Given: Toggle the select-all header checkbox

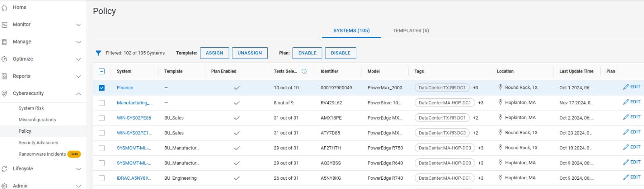Looking at the screenshot, I should (x=102, y=71).
